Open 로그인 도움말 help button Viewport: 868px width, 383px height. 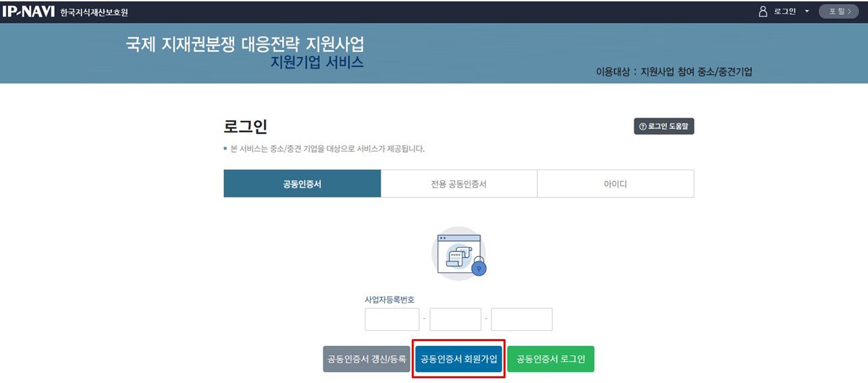click(x=663, y=126)
